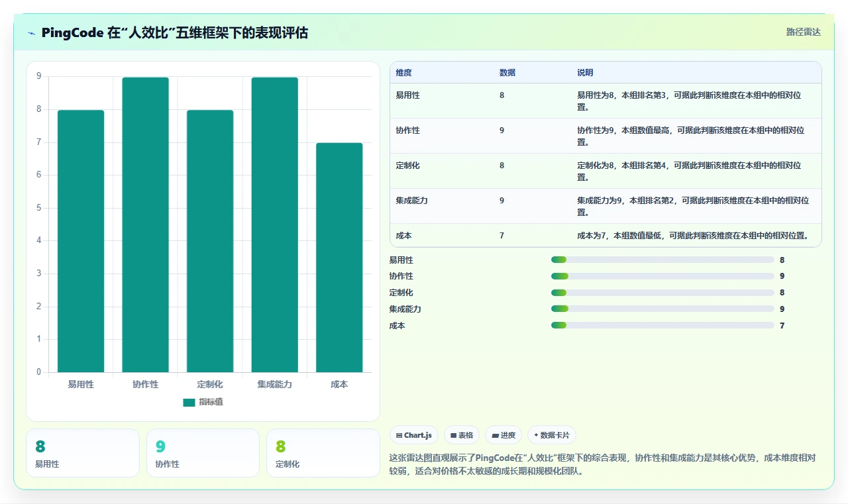848x504 pixels.
Task: Click the 集成能力 bar in the chart
Action: pos(274,225)
